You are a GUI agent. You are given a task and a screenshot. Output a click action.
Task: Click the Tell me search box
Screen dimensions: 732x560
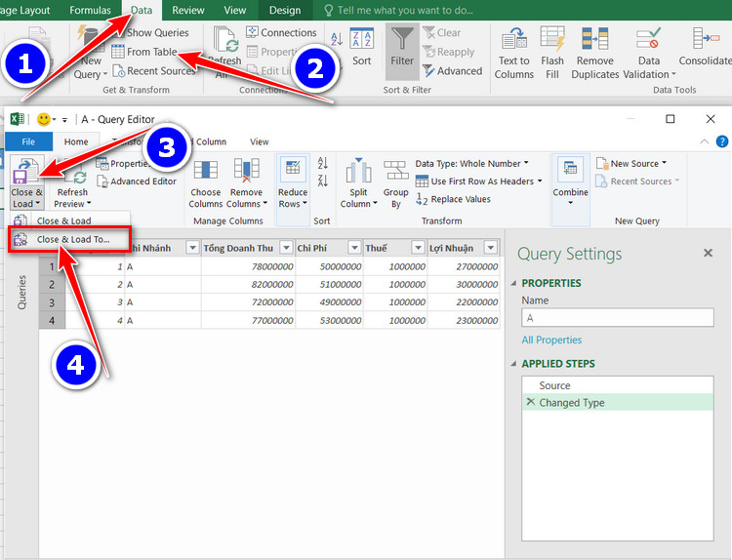[398, 10]
